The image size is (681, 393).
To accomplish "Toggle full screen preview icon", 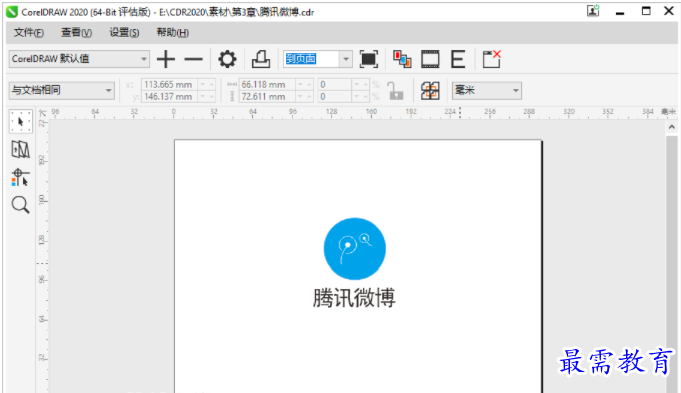I will tap(369, 59).
